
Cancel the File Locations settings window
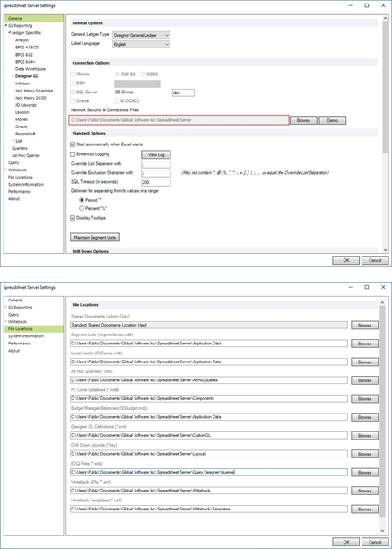pos(375,542)
